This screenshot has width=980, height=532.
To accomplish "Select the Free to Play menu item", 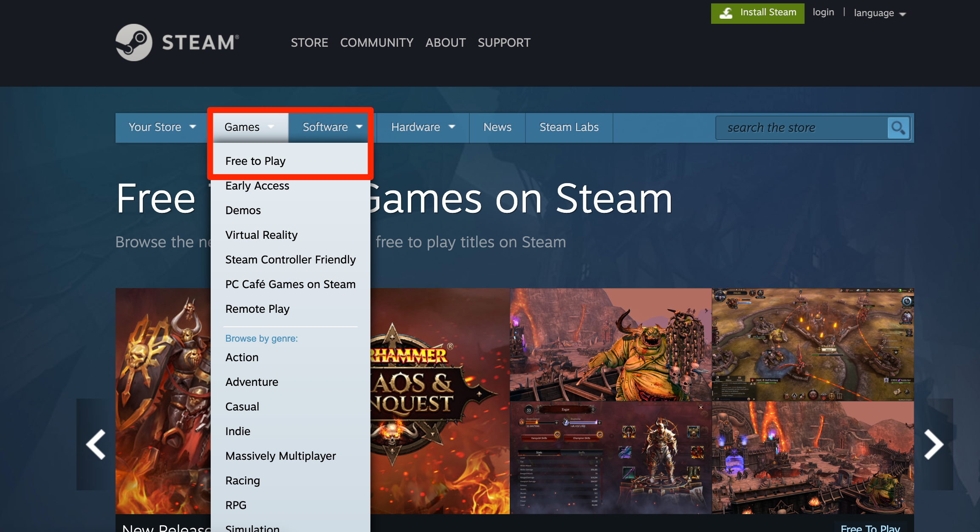I will (x=256, y=161).
